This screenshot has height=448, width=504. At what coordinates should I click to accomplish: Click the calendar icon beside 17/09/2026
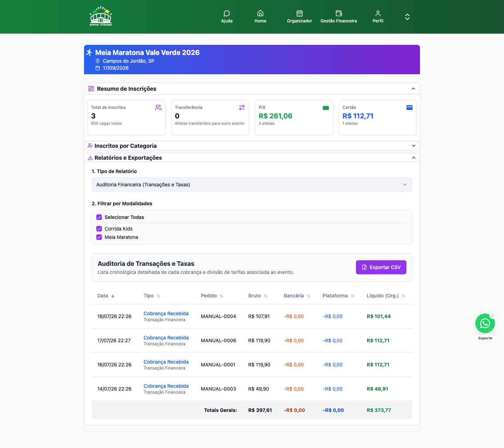click(98, 68)
